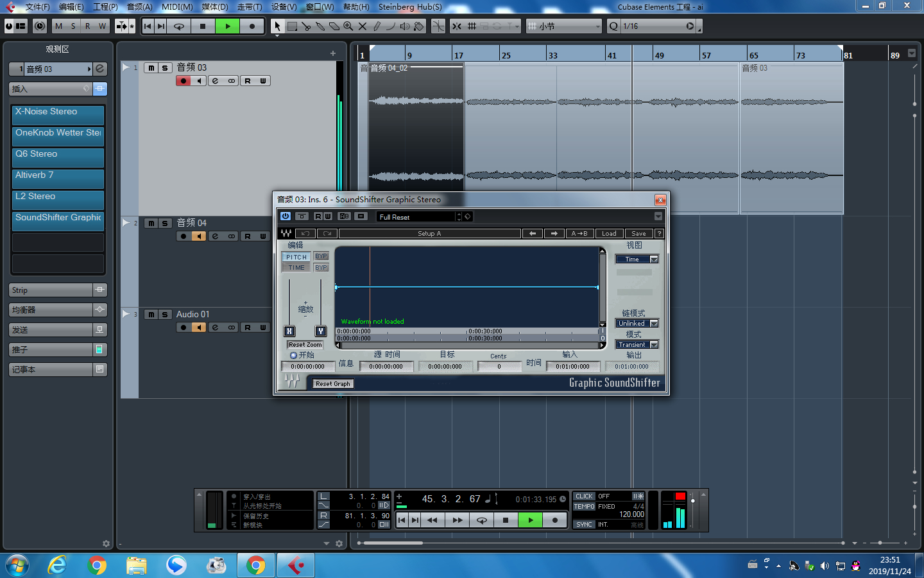Click Fast Forward in the transport panel
Viewport: 924px width, 578px height.
pos(457,520)
